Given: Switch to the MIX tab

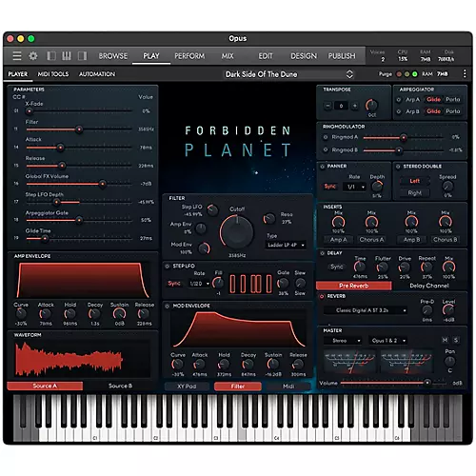Looking at the screenshot, I should pos(228,56).
